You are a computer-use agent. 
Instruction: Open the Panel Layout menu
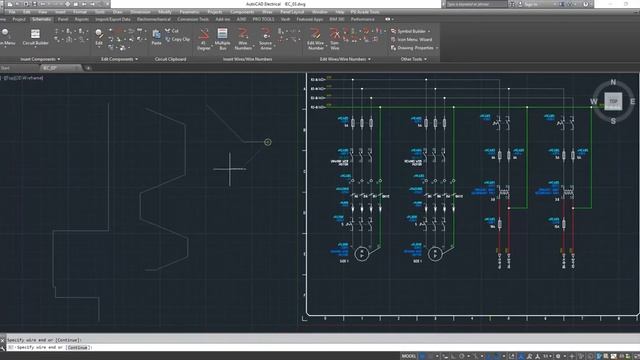[292, 12]
